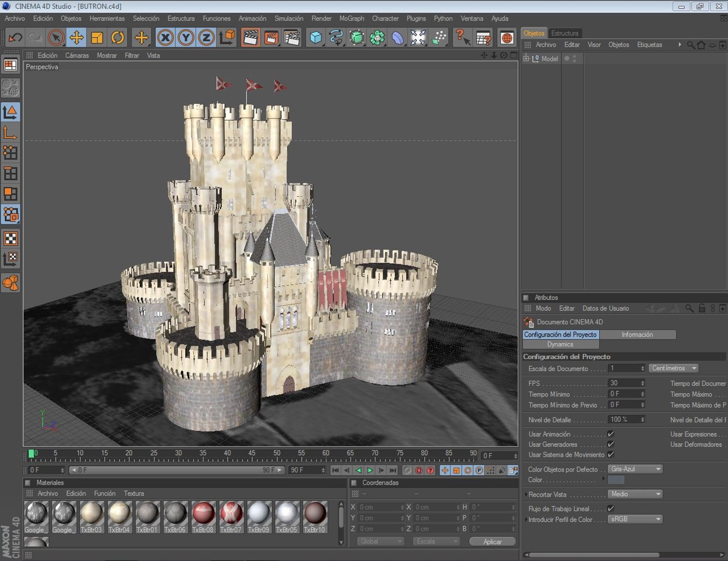Screen dimensions: 728x561
Task: Activate the Move tool
Action: coord(76,37)
